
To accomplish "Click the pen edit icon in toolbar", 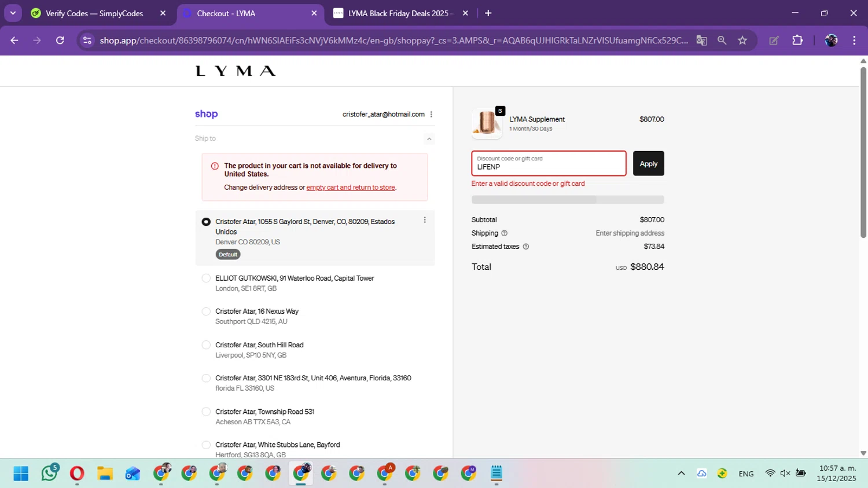I will click(x=774, y=41).
